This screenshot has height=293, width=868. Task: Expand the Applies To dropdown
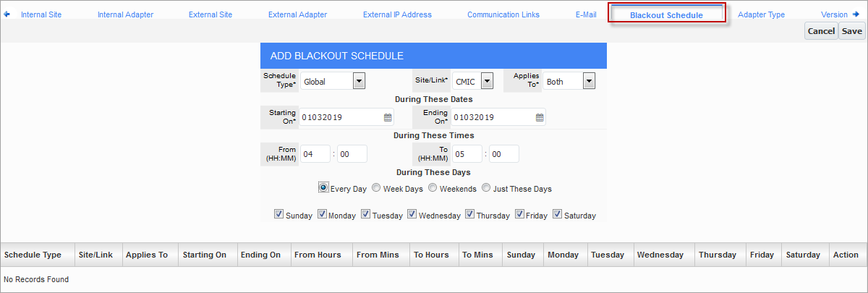point(589,81)
